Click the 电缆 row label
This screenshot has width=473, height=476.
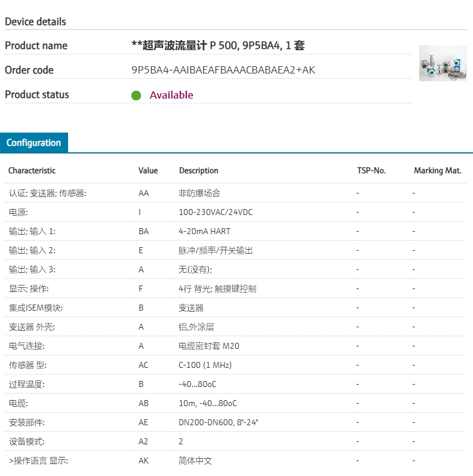19,404
